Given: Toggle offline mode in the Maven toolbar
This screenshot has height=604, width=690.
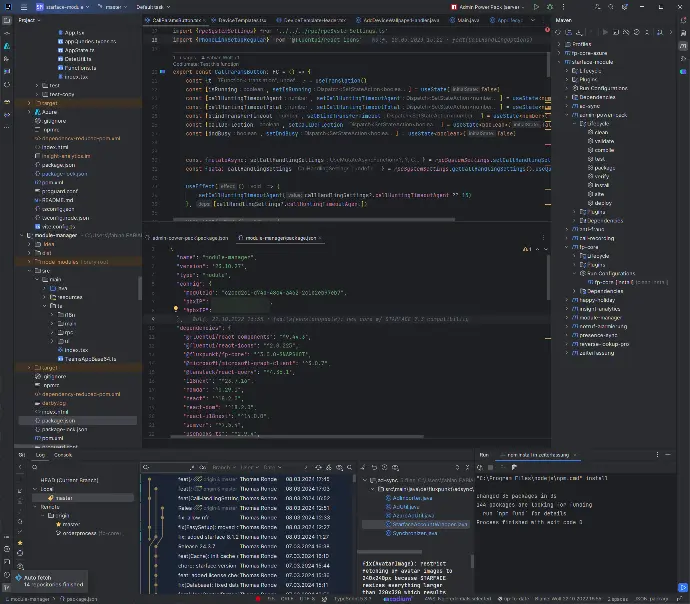Looking at the screenshot, I should click(626, 32).
